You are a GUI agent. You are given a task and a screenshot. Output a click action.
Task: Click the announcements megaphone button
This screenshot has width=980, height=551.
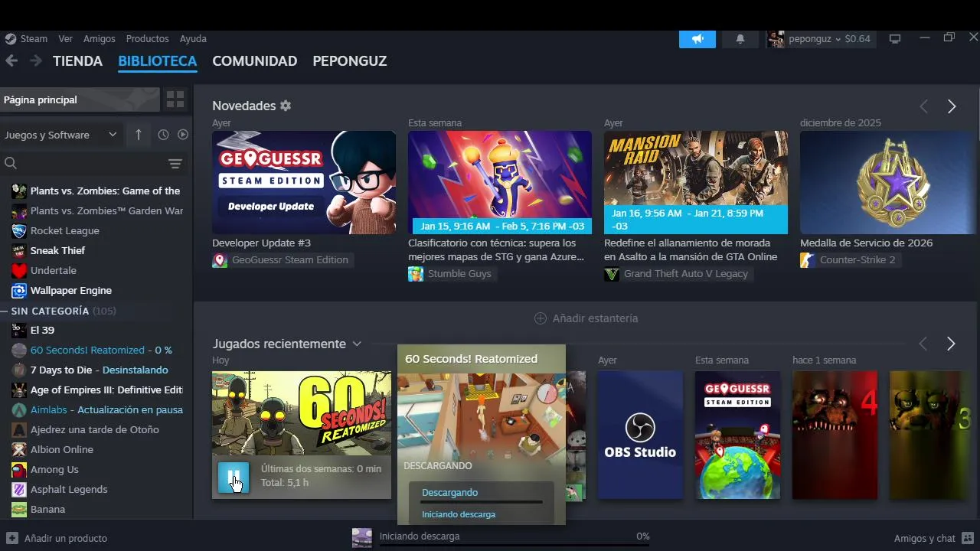pos(697,39)
